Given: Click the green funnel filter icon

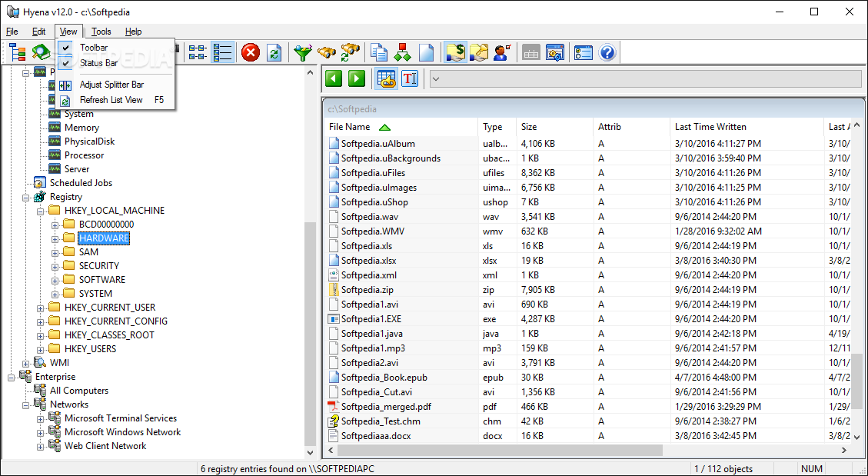Looking at the screenshot, I should coord(302,52).
